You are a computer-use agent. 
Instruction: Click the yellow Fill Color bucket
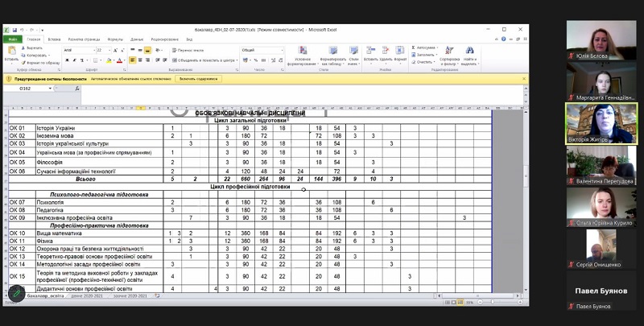click(x=109, y=60)
